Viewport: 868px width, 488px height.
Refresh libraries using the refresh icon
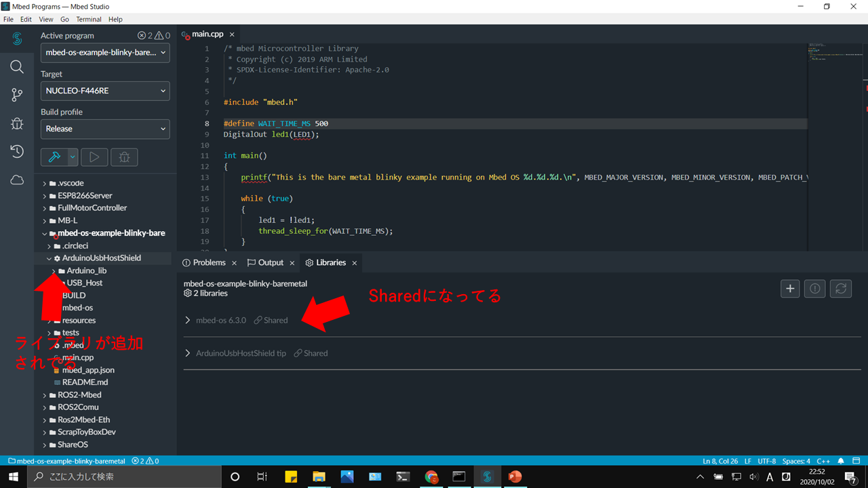(x=840, y=288)
